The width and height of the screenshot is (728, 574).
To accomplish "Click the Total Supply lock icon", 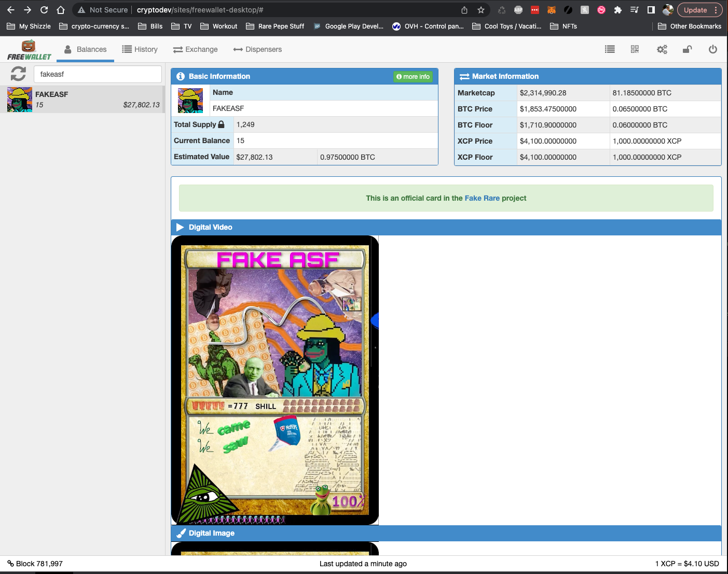I will [x=222, y=124].
